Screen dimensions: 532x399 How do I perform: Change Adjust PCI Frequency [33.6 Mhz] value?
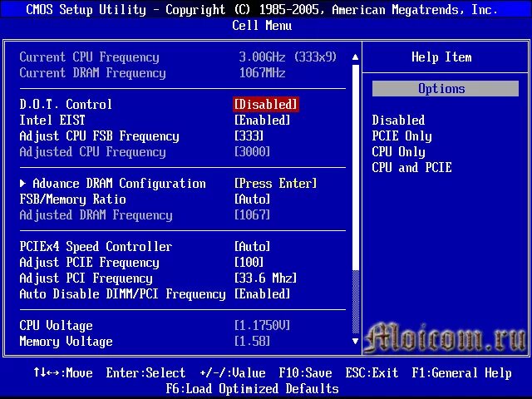265,278
